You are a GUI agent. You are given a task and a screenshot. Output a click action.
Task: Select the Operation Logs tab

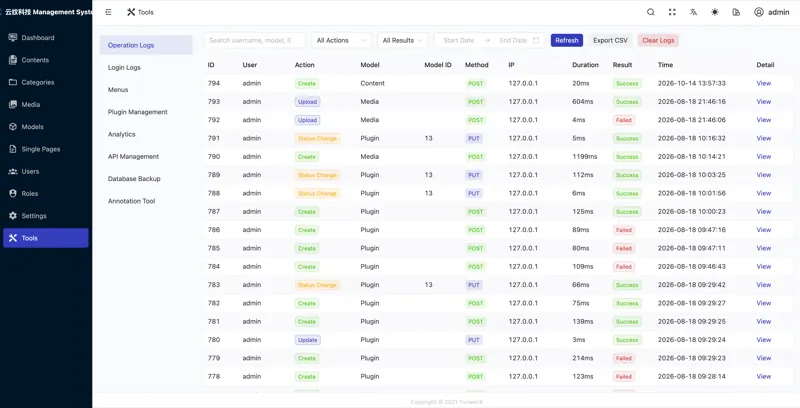[x=146, y=45]
